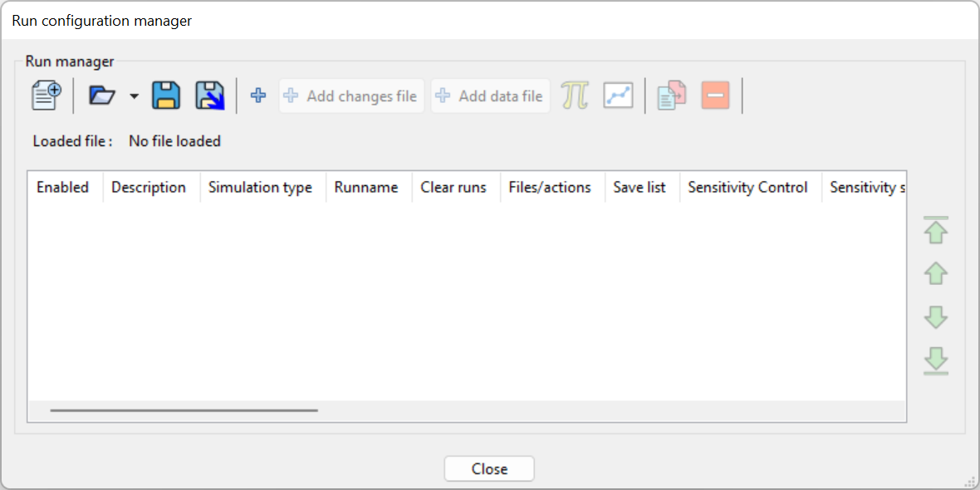The height and width of the screenshot is (490, 980).
Task: Click the red minus remove icon
Action: tap(715, 96)
